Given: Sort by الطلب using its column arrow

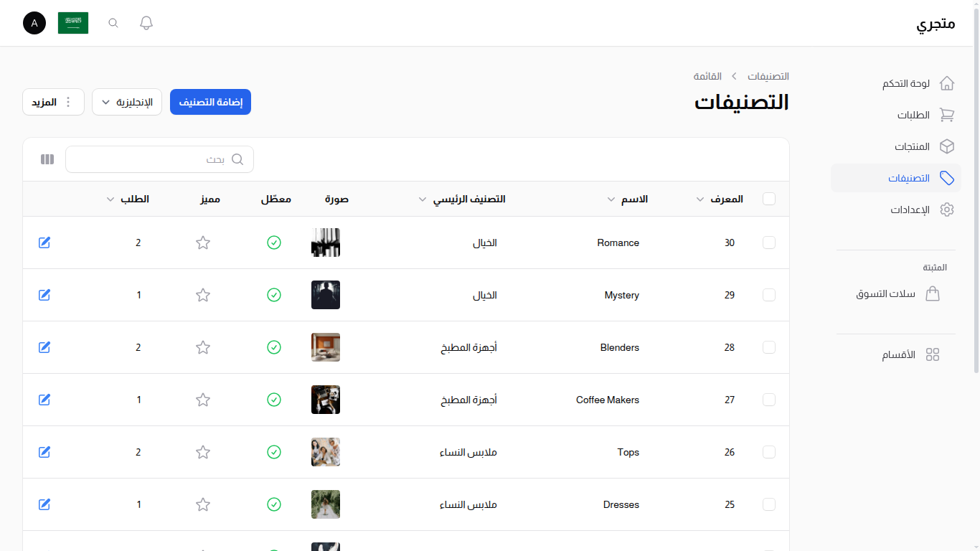Looking at the screenshot, I should 110,199.
